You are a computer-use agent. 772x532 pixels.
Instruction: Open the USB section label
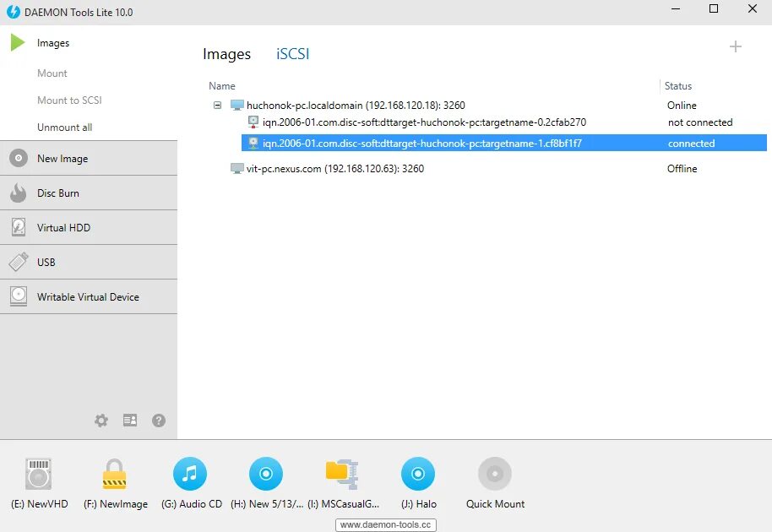point(46,262)
